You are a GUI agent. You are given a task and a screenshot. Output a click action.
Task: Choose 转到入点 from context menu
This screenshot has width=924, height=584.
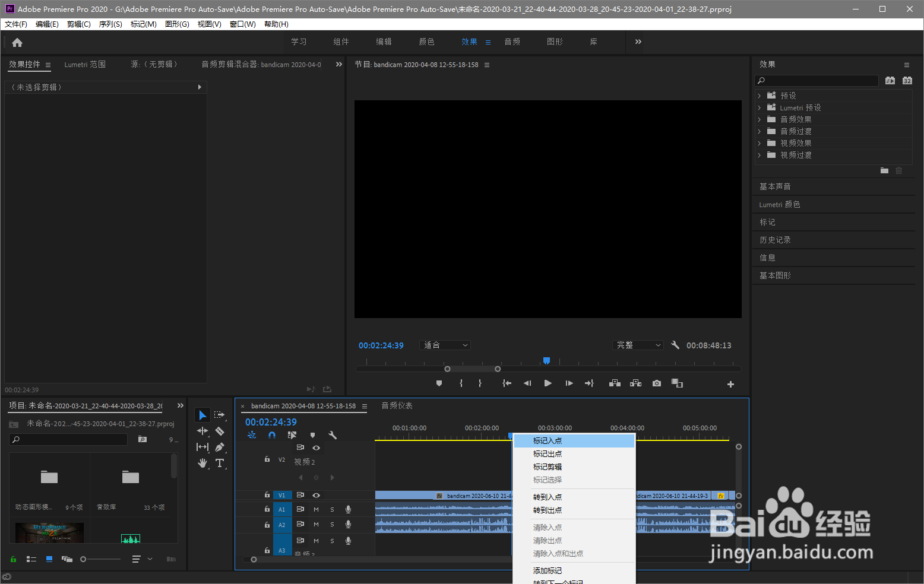(x=574, y=497)
